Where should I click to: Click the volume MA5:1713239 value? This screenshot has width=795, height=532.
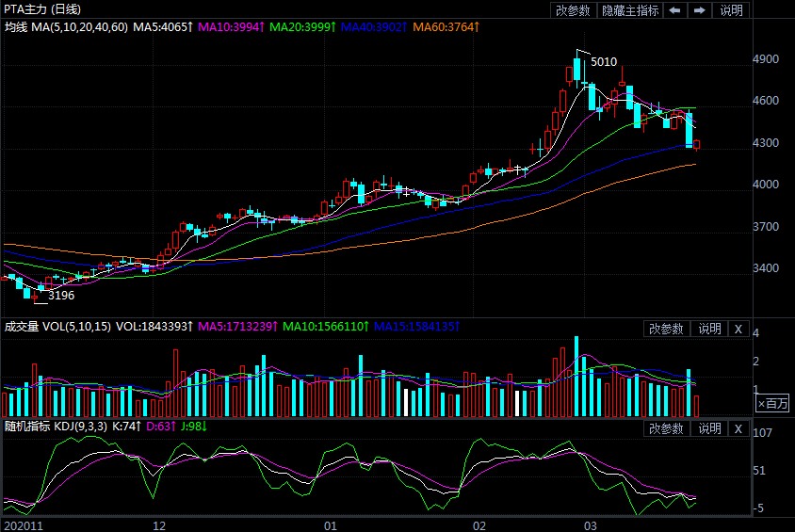coord(237,327)
